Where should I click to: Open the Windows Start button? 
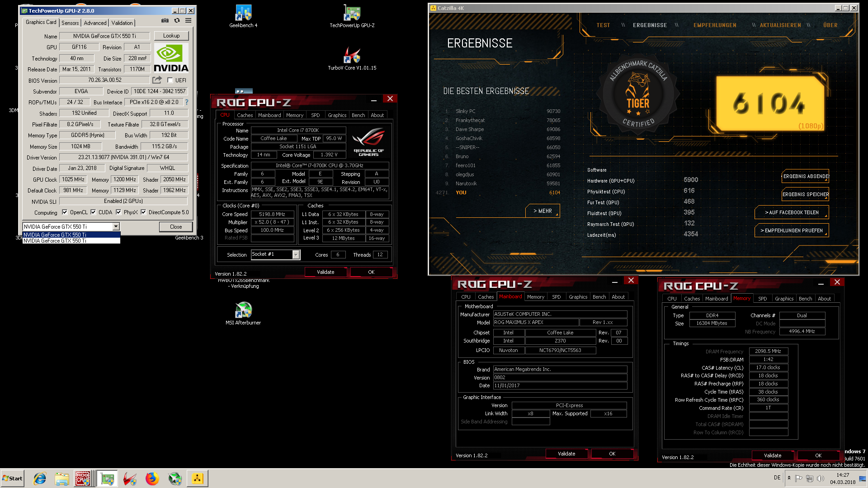(12, 479)
